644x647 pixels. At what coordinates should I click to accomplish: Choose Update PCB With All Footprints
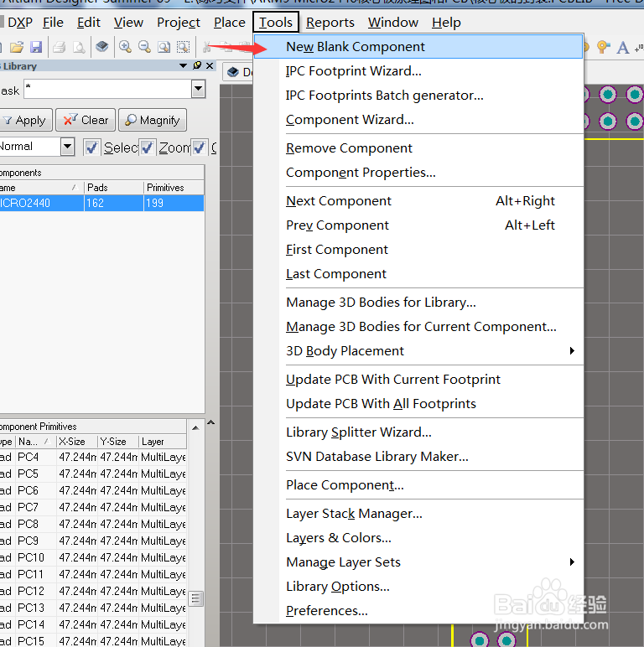tap(418, 404)
